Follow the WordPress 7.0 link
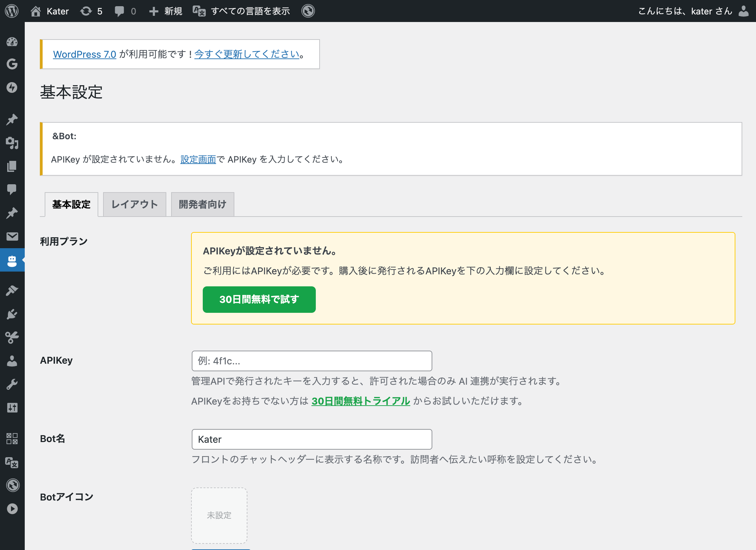The height and width of the screenshot is (550, 756). point(85,54)
